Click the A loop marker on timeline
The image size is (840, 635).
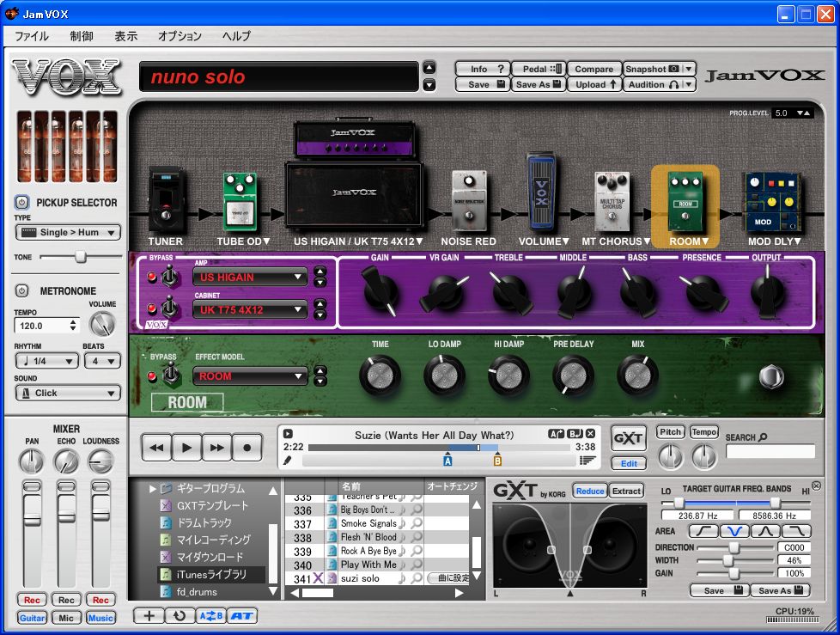pos(447,459)
